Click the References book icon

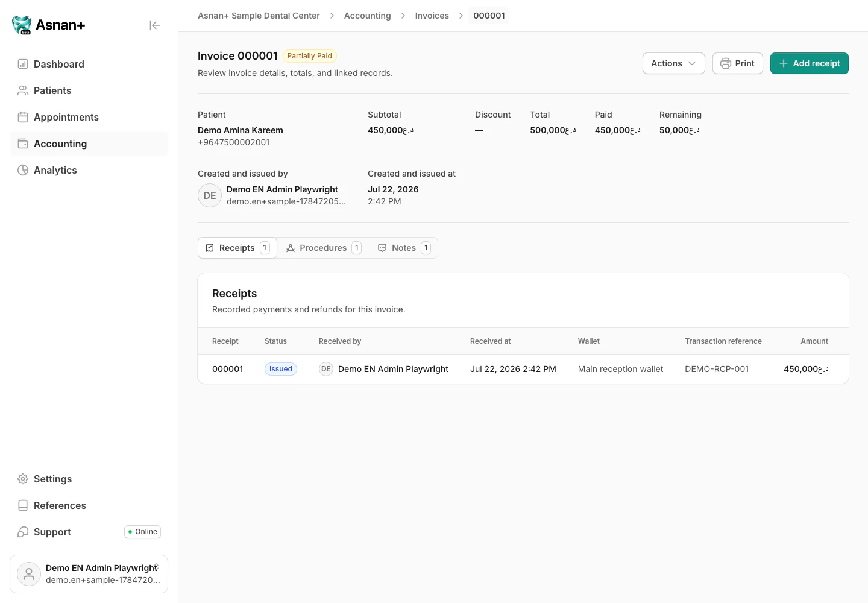pos(23,505)
